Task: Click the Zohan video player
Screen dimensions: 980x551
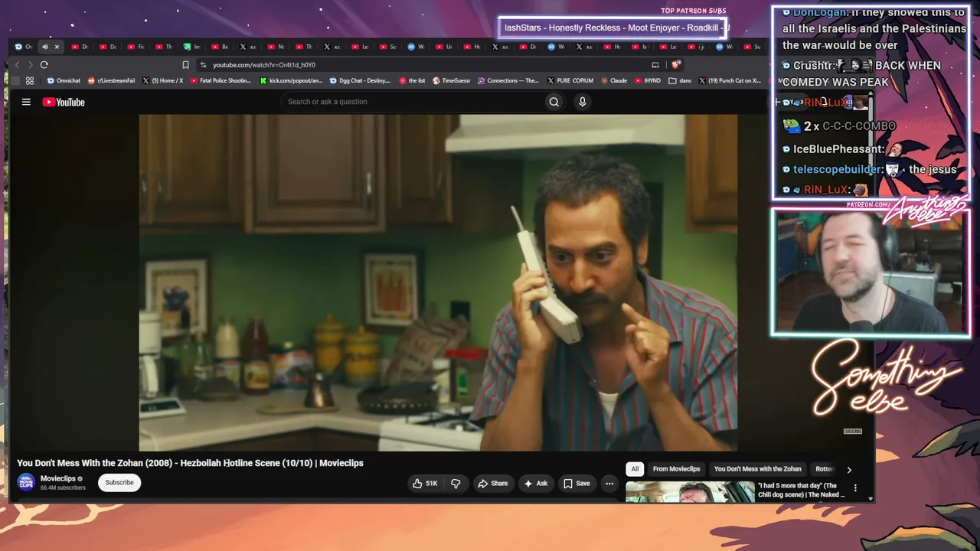Action: pyautogui.click(x=438, y=282)
